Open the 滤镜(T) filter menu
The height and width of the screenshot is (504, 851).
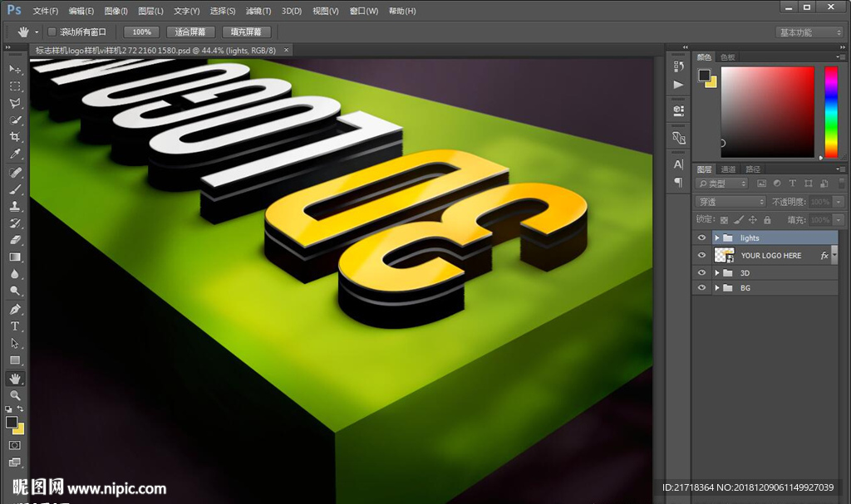click(x=258, y=12)
